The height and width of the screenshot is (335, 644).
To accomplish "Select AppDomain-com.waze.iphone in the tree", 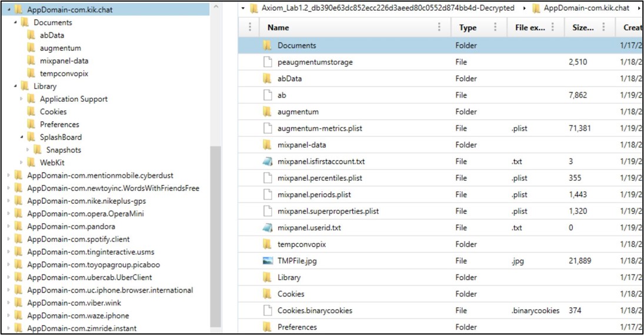I will [x=78, y=315].
